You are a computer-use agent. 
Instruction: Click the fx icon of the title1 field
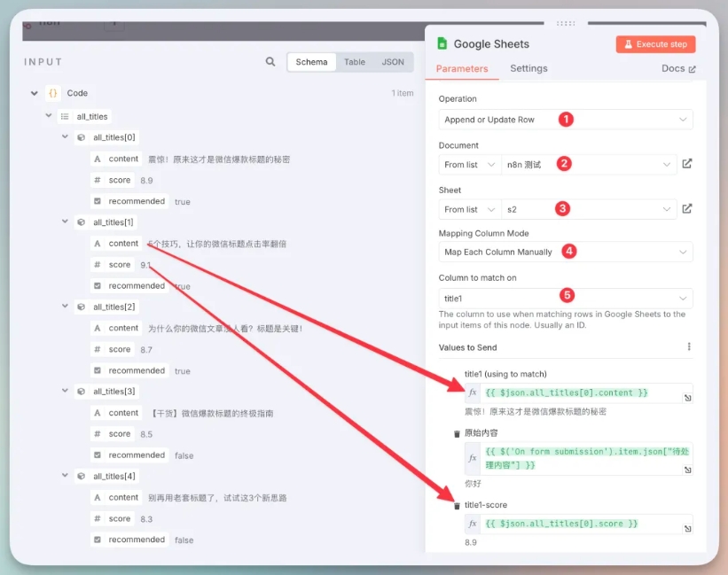(x=473, y=392)
